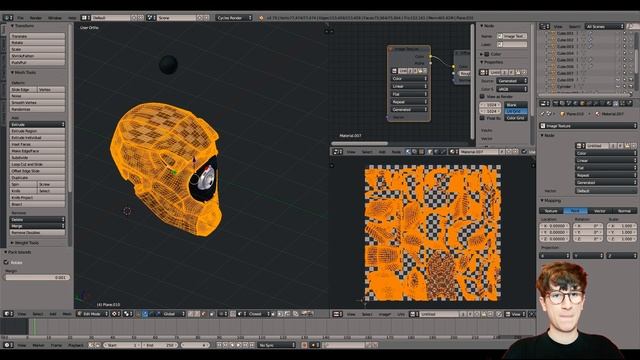This screenshot has height=360, width=640.
Task: Open the outliner editor type icon
Action: point(543,27)
